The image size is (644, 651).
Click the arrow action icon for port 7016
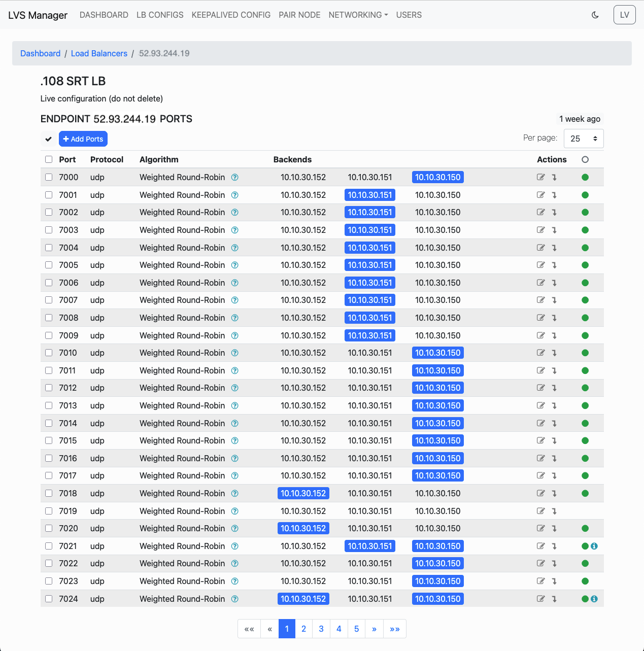pos(554,459)
